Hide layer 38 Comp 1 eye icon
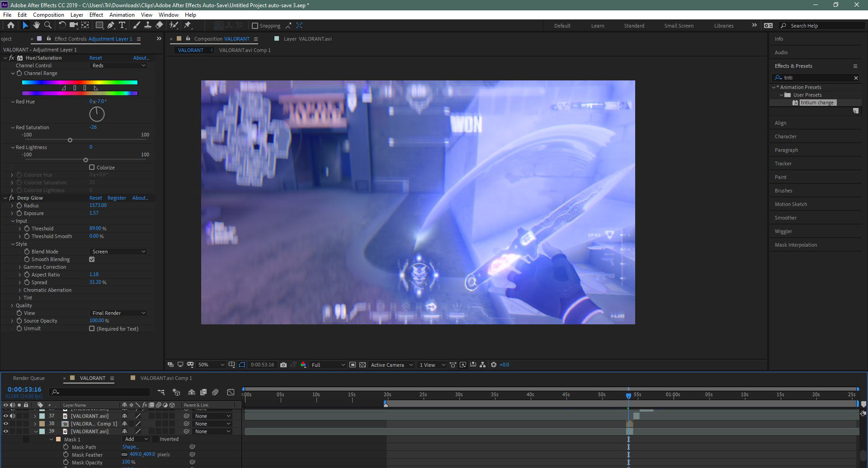This screenshot has width=868, height=468. [x=6, y=424]
